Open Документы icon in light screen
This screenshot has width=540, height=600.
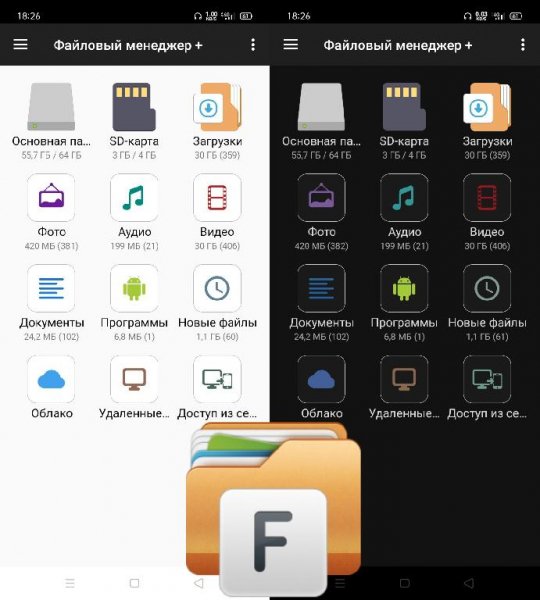pos(51,288)
